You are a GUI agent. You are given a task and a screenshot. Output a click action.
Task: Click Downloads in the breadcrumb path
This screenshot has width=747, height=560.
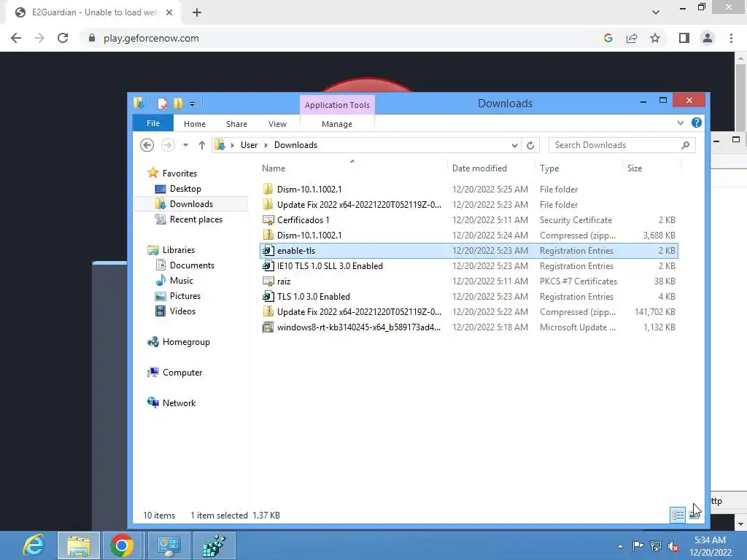[x=295, y=145]
